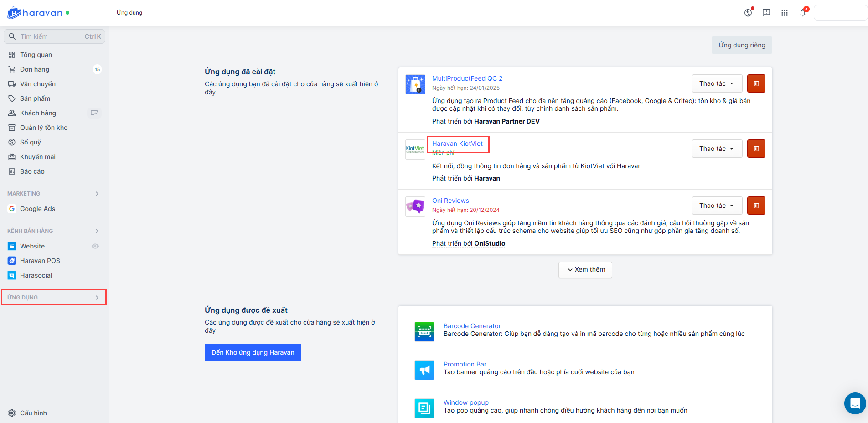
Task: Expand the Xem thêm apps list
Action: (585, 270)
